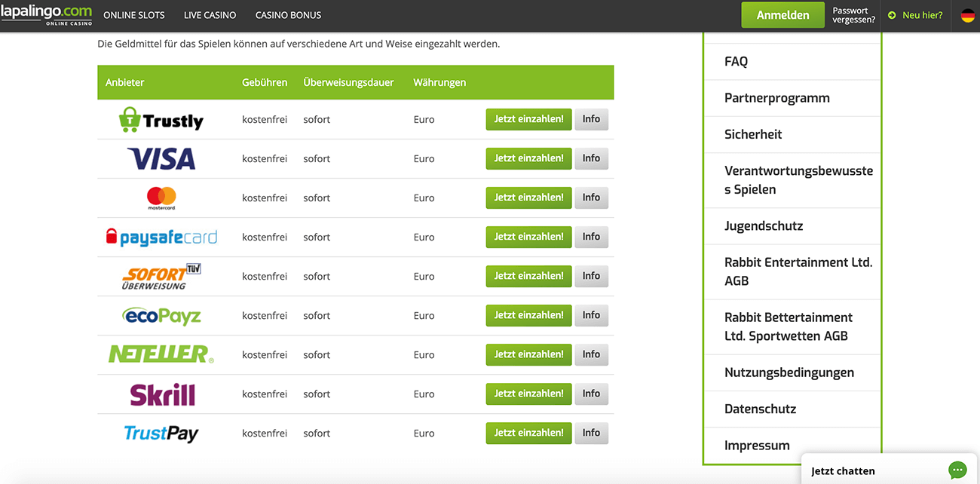This screenshot has height=484, width=980.
Task: Show Info for Sofort Überweisung
Action: click(591, 276)
